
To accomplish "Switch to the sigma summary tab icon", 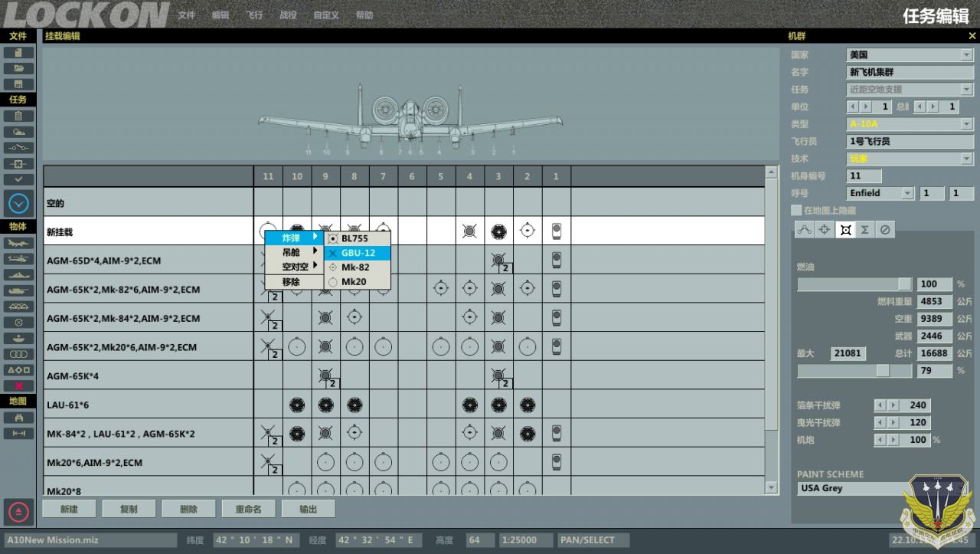I will (x=865, y=228).
